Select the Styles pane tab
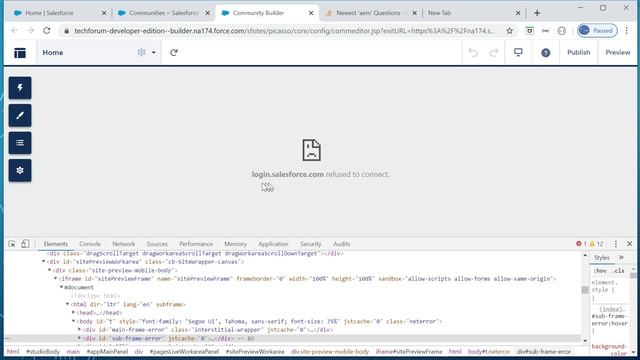640x360 pixels. 602,258
